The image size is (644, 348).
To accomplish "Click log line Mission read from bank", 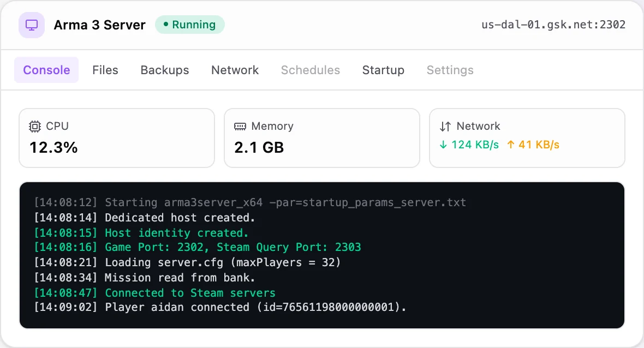I will [145, 278].
